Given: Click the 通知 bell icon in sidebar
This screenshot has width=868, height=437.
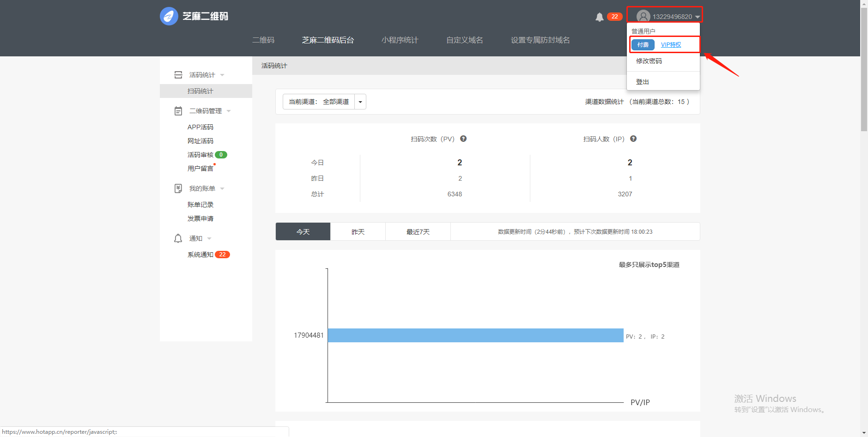Looking at the screenshot, I should [x=178, y=238].
